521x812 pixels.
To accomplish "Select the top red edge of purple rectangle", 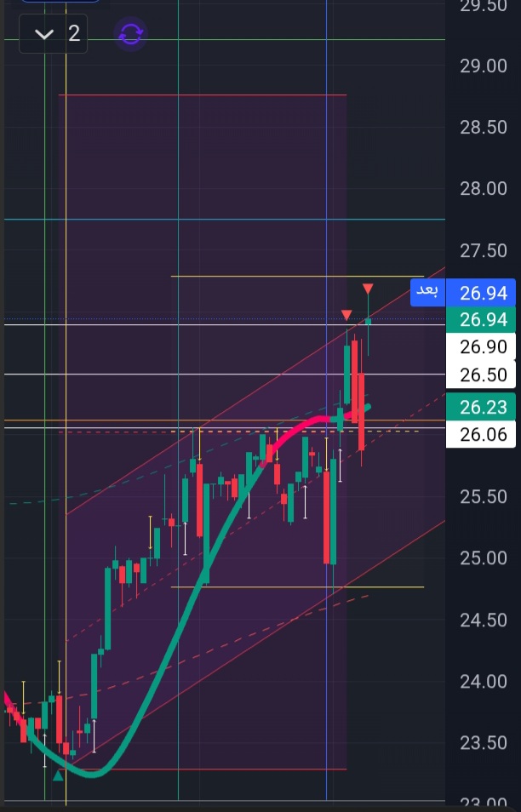I will click(x=203, y=94).
